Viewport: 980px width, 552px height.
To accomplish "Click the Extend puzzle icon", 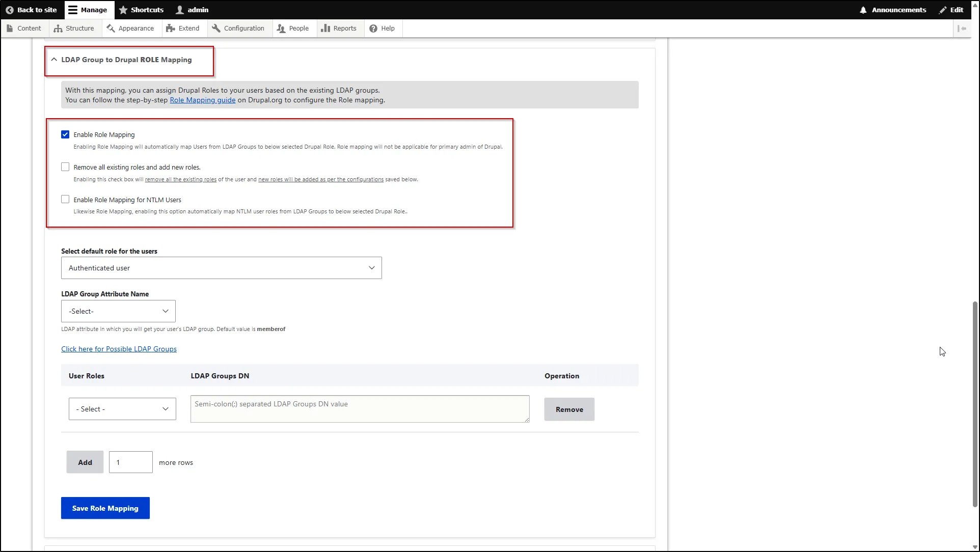I will pyautogui.click(x=171, y=28).
